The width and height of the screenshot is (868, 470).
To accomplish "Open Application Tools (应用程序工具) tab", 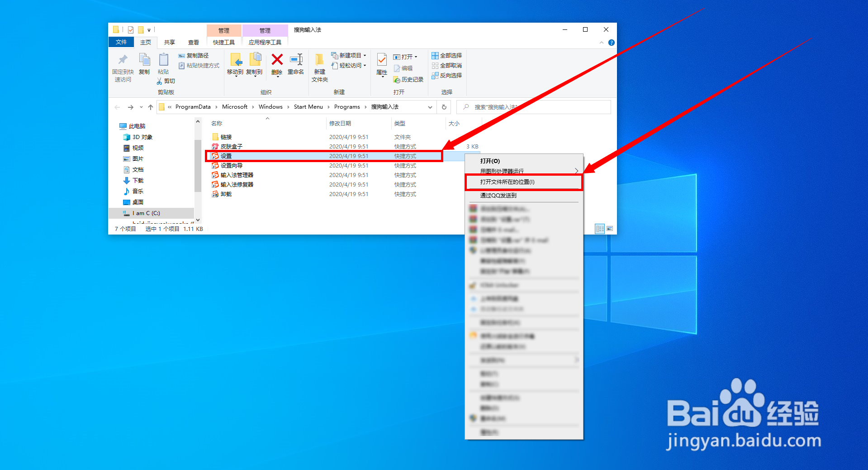I will [265, 43].
